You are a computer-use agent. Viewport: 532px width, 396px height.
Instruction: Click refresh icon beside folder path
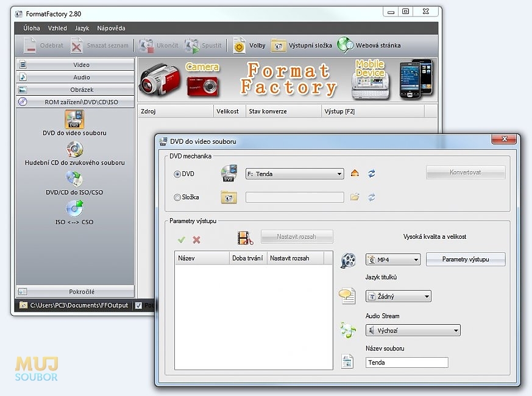coord(372,197)
